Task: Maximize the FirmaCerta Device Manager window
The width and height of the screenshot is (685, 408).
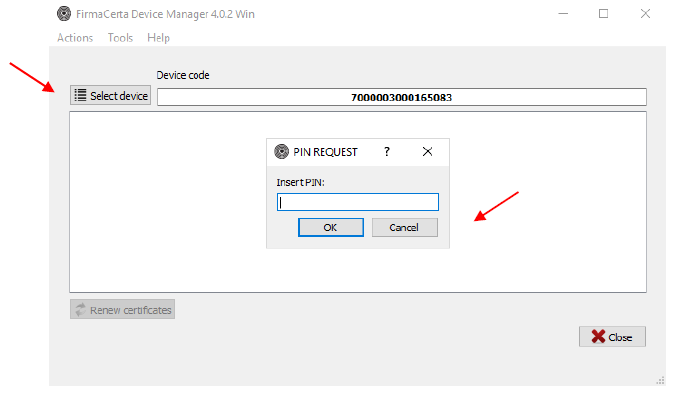Action: (603, 14)
